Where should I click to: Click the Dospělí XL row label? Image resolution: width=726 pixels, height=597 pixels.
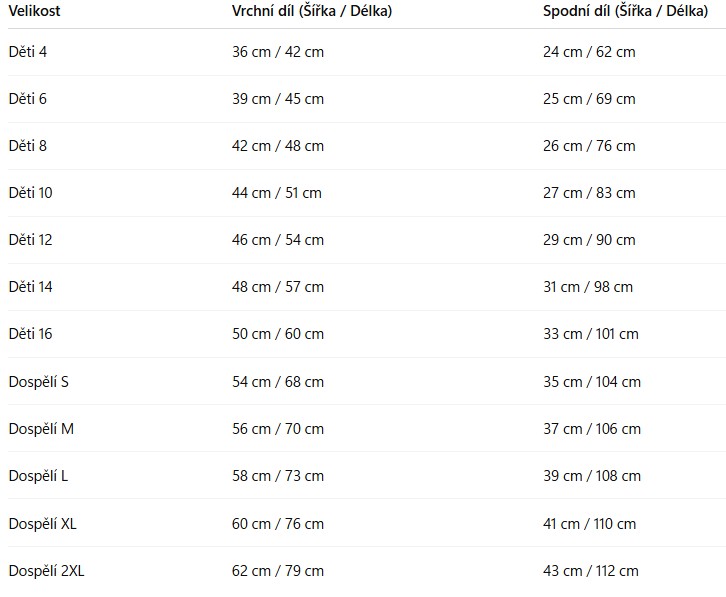(42, 524)
